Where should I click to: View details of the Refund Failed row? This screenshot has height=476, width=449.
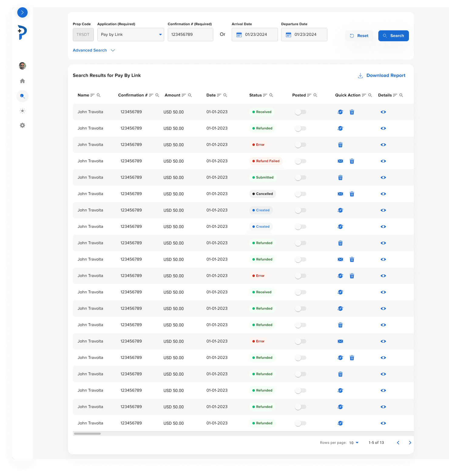[383, 161]
